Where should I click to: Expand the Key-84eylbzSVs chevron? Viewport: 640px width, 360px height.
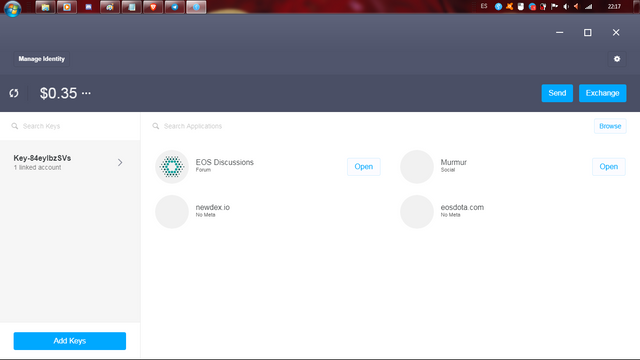pyautogui.click(x=120, y=162)
